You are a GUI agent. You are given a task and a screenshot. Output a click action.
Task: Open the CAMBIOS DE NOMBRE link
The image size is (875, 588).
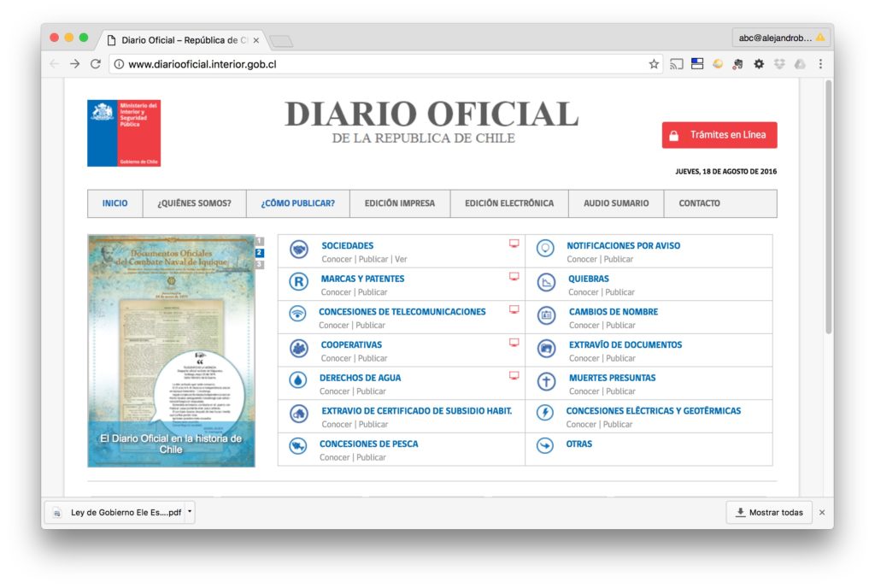coord(614,312)
